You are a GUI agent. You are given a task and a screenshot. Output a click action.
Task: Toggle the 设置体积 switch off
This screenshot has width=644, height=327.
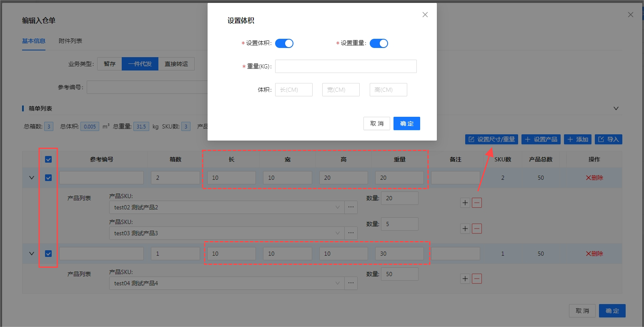(x=284, y=43)
